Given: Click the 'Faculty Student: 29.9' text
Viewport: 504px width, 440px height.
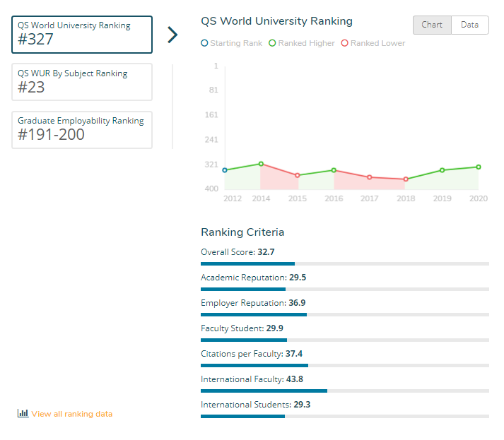Looking at the screenshot, I should (x=242, y=328).
